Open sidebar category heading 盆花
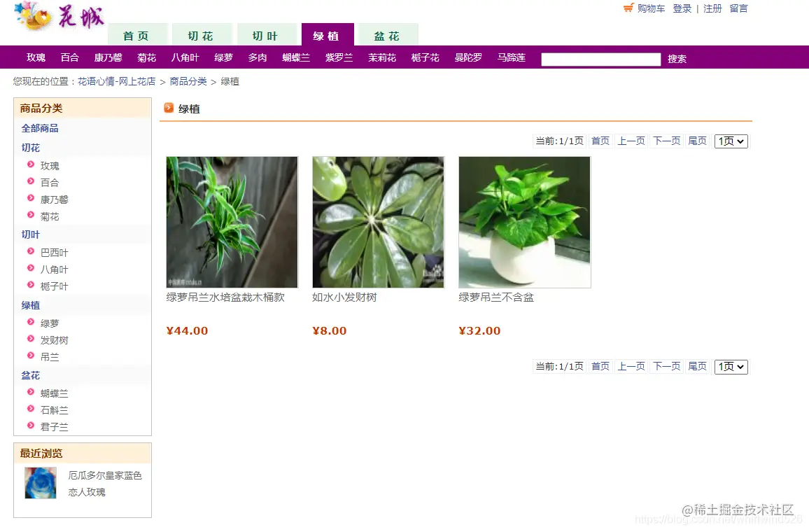 coord(30,376)
